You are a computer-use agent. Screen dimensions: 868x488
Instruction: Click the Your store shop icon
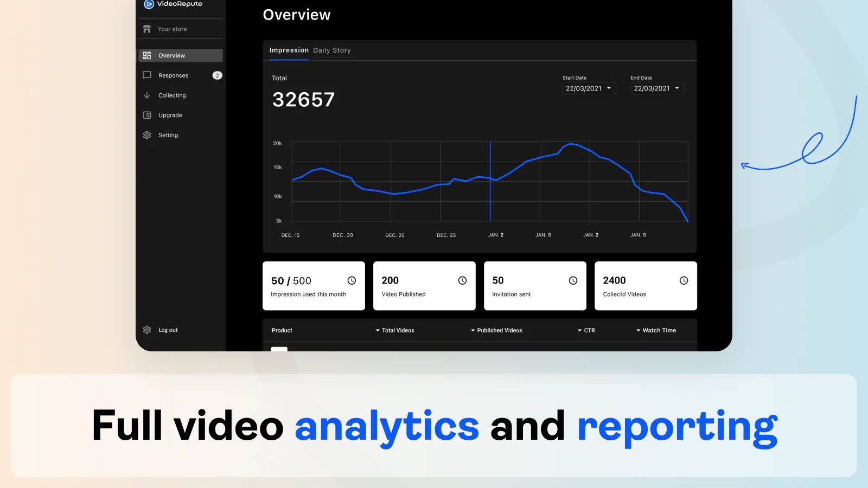(x=147, y=29)
